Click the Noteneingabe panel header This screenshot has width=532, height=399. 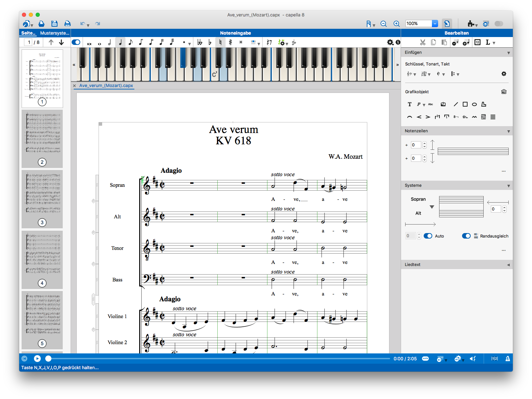point(235,33)
